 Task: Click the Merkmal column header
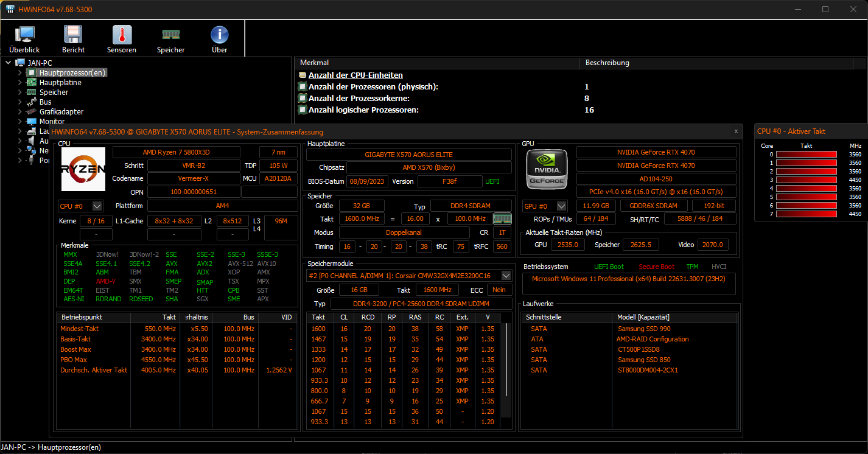[438, 63]
